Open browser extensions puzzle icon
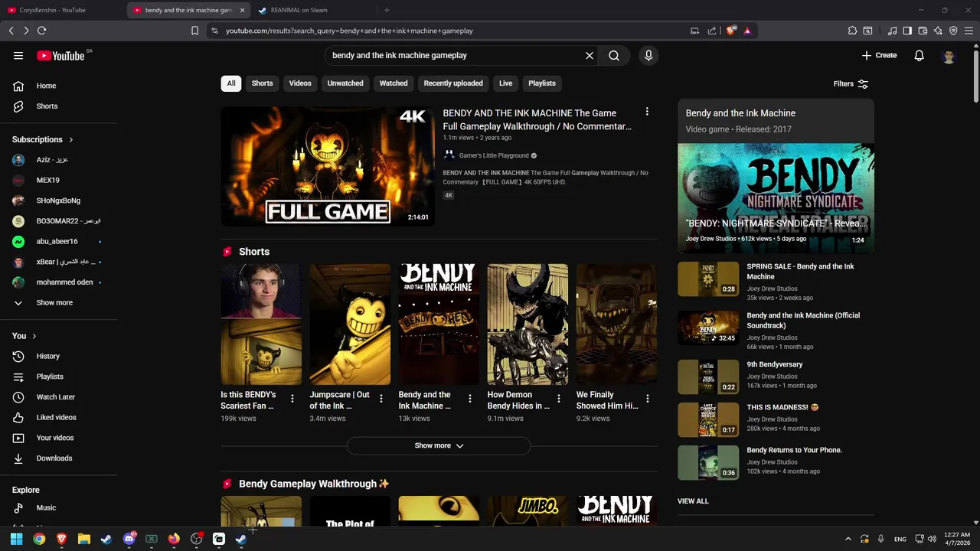980x551 pixels. click(852, 31)
